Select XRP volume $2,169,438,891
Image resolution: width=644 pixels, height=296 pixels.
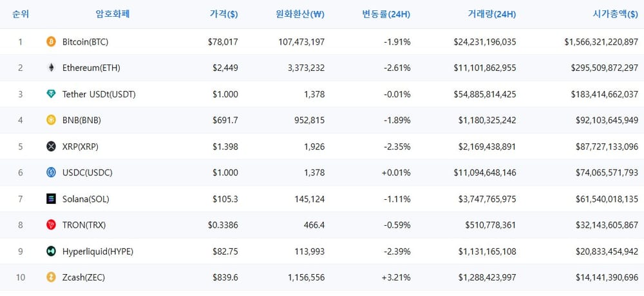coord(487,147)
